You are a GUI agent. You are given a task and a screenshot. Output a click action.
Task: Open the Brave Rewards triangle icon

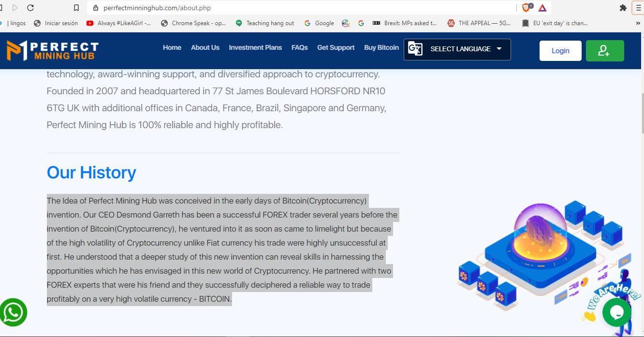click(x=542, y=8)
